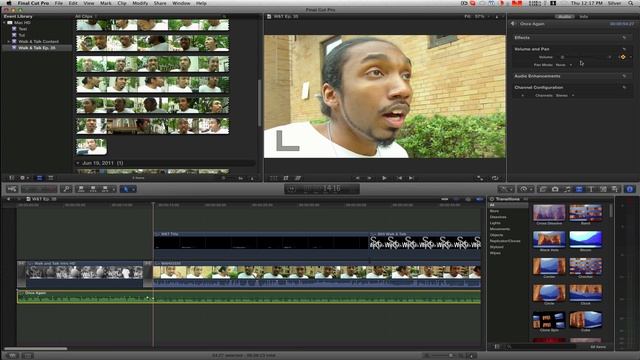The height and width of the screenshot is (360, 640).
Task: Show the Music and Sound browser
Action: (x=567, y=189)
